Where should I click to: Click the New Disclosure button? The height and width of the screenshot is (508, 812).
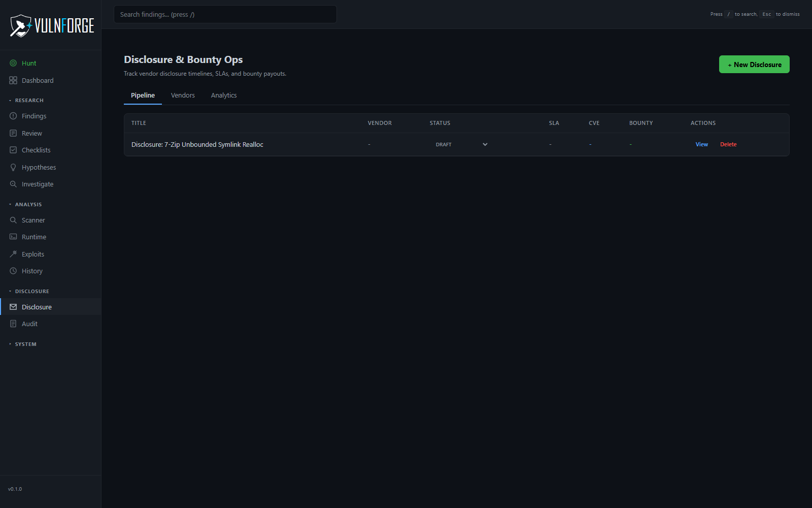click(x=754, y=64)
